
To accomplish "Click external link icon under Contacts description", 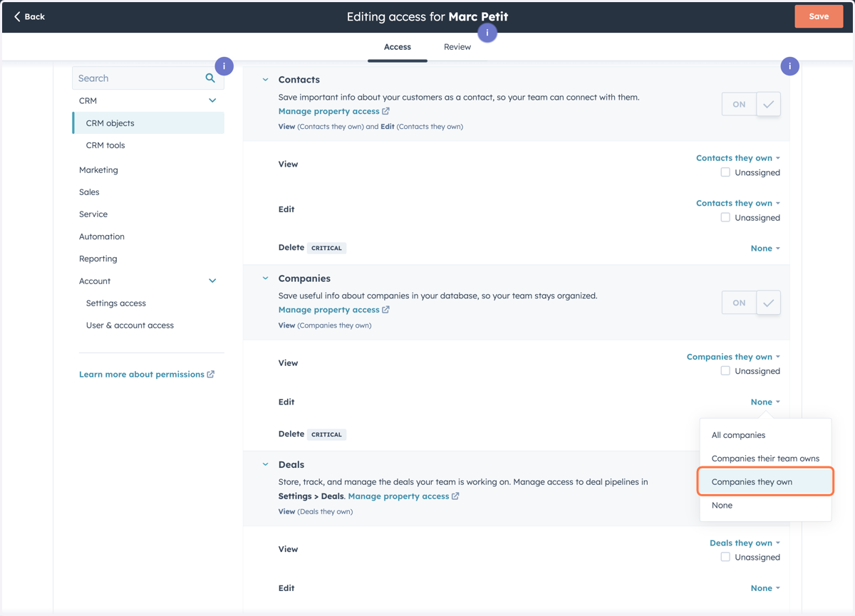I will 385,111.
